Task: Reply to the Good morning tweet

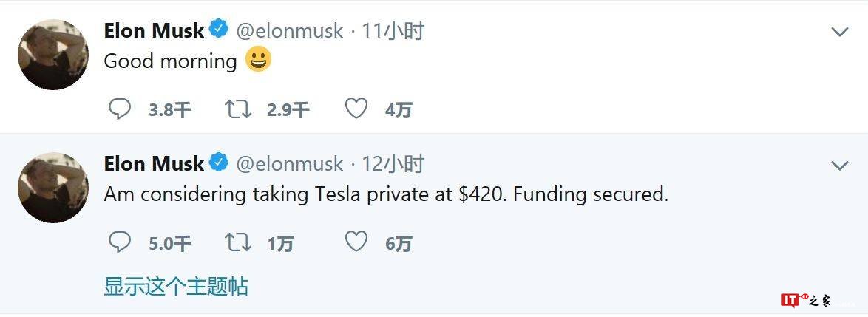Action: tap(120, 109)
